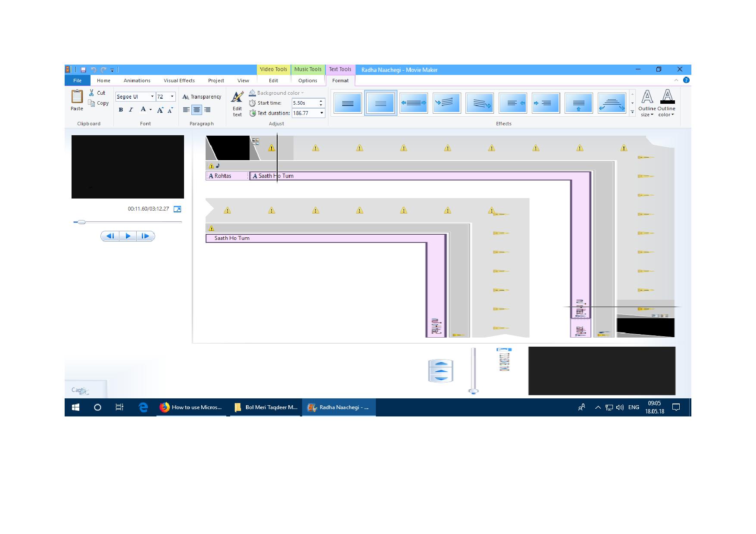Customize the Quick Access Toolbar dropdown
756x534 pixels.
(112, 70)
